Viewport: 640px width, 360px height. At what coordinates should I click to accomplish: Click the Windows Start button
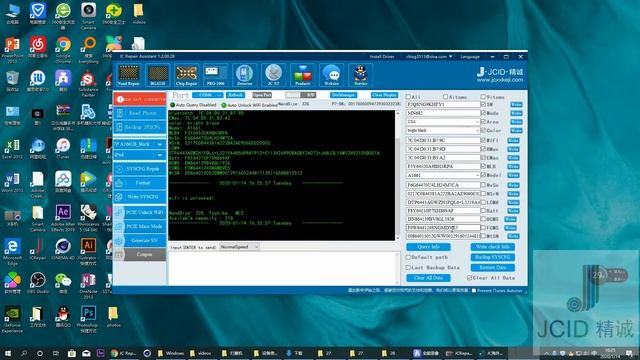tap(8, 353)
